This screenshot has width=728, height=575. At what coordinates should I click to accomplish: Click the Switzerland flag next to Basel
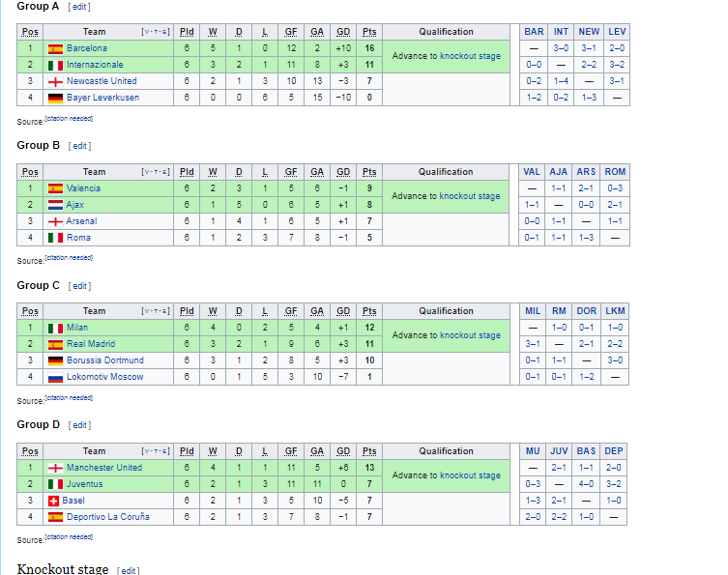click(x=54, y=501)
